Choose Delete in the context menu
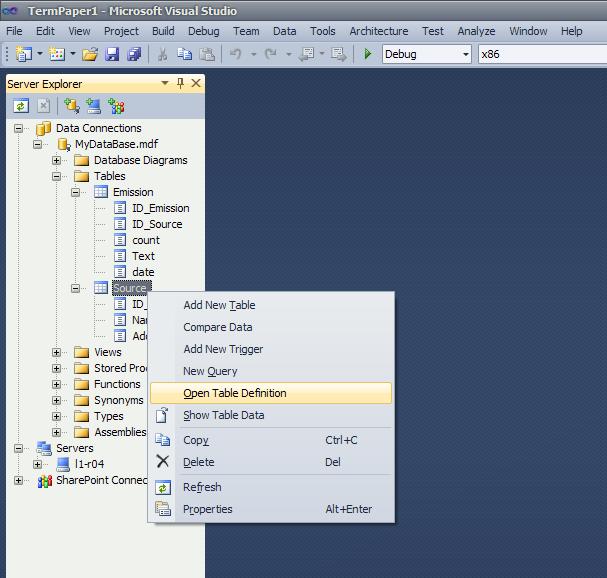Image resolution: width=607 pixels, height=578 pixels. 271,462
